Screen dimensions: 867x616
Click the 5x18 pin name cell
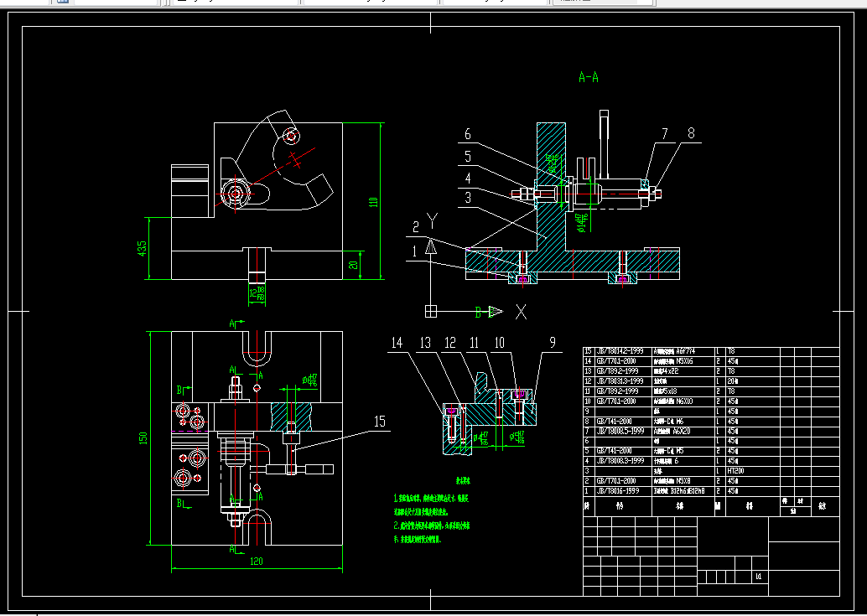coord(666,391)
